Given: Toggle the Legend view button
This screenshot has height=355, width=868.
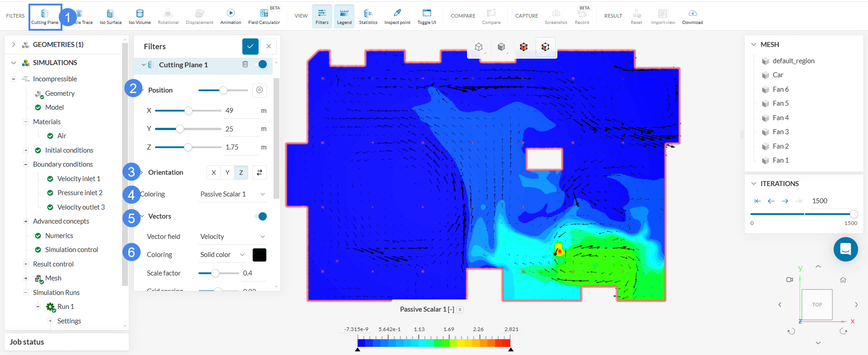Looking at the screenshot, I should (344, 17).
